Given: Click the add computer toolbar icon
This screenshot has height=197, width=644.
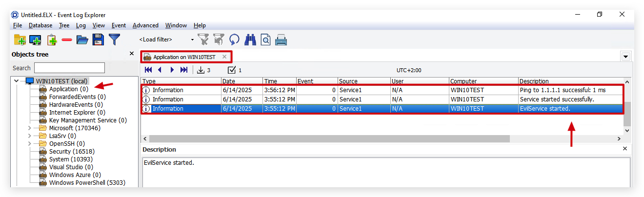Looking at the screenshot, I should 35,39.
